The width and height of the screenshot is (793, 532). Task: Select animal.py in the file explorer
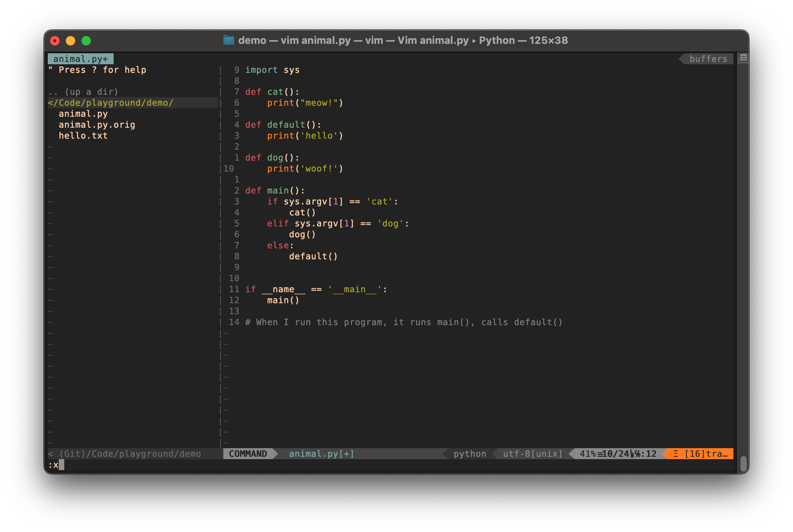tap(83, 114)
